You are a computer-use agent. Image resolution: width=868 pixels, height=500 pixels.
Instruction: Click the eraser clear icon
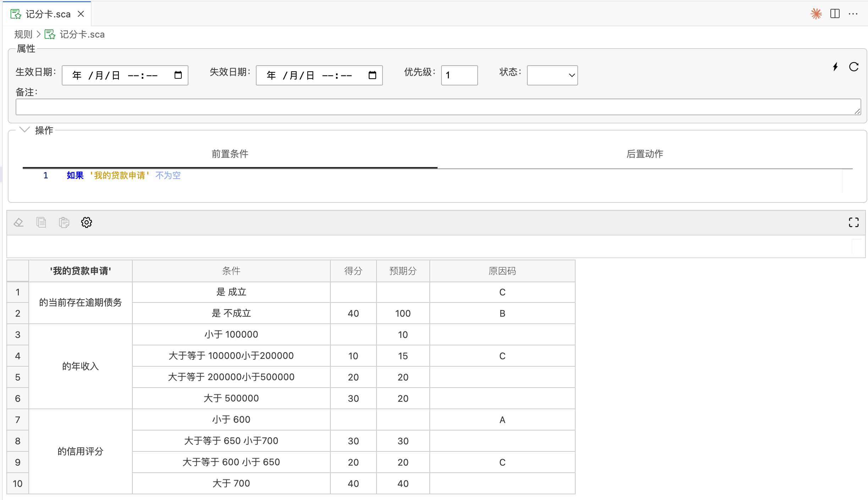coord(18,222)
